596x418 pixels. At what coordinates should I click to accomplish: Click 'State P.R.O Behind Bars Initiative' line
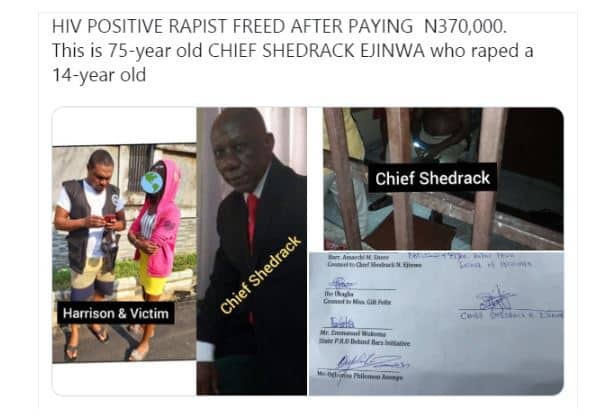(x=364, y=343)
